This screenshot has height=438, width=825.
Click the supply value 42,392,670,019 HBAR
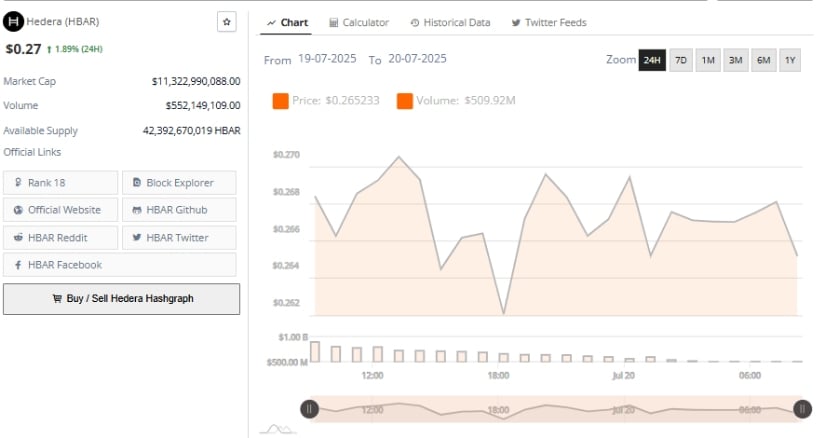pyautogui.click(x=192, y=131)
